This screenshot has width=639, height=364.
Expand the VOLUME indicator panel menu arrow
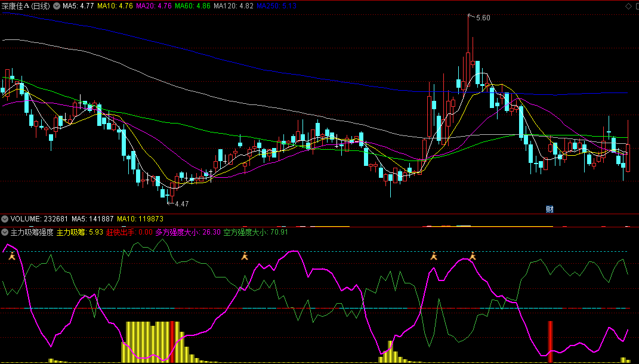5,219
